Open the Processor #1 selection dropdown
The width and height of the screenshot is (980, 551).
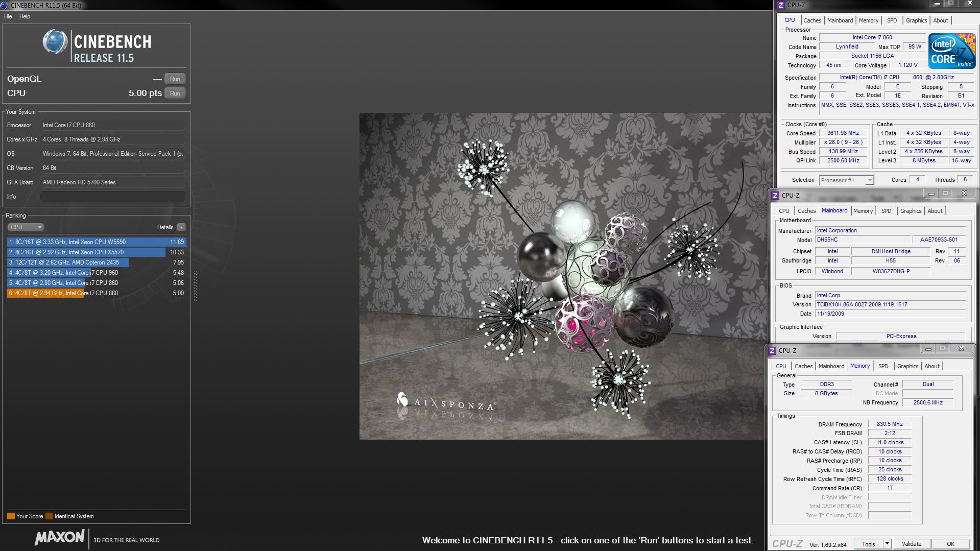[x=846, y=180]
